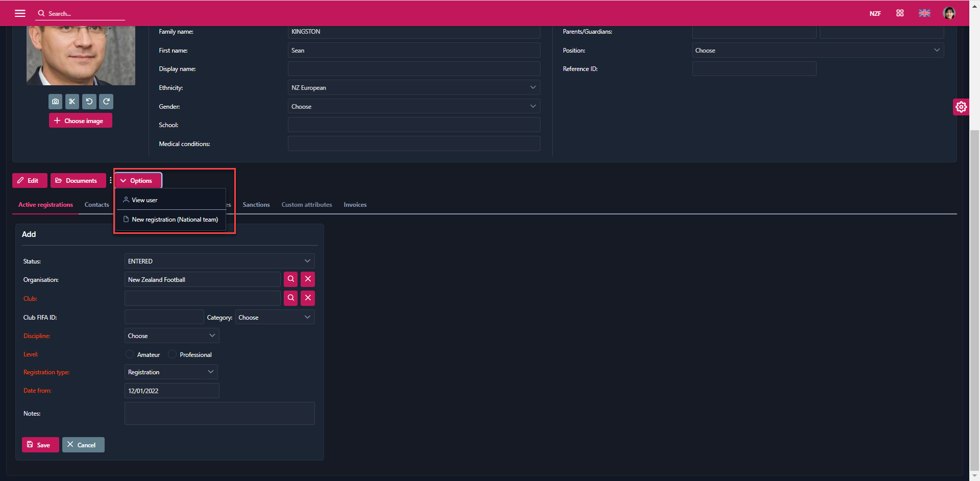Open the apps grid icon in header
The height and width of the screenshot is (481, 980).
[x=900, y=13]
